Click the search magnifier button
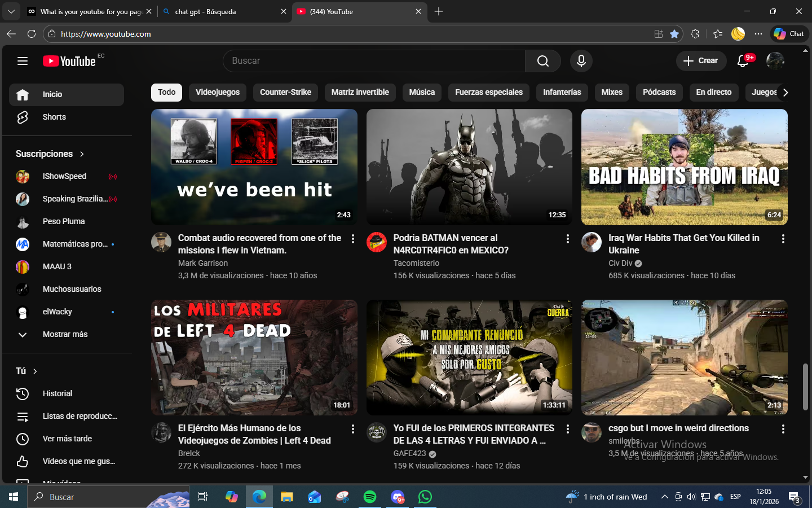This screenshot has height=508, width=812. pyautogui.click(x=542, y=61)
